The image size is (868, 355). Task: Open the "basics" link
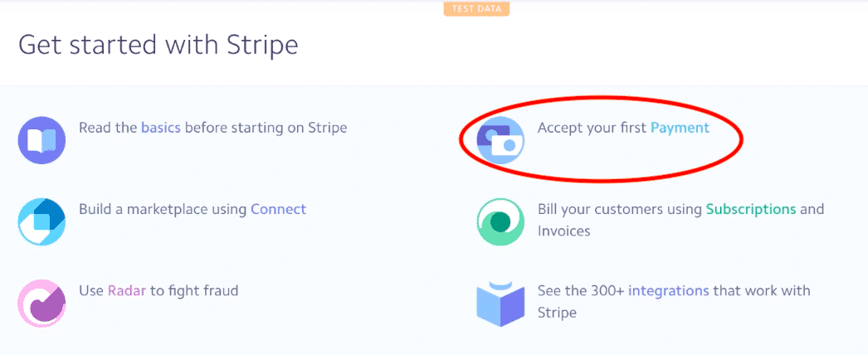click(x=160, y=128)
